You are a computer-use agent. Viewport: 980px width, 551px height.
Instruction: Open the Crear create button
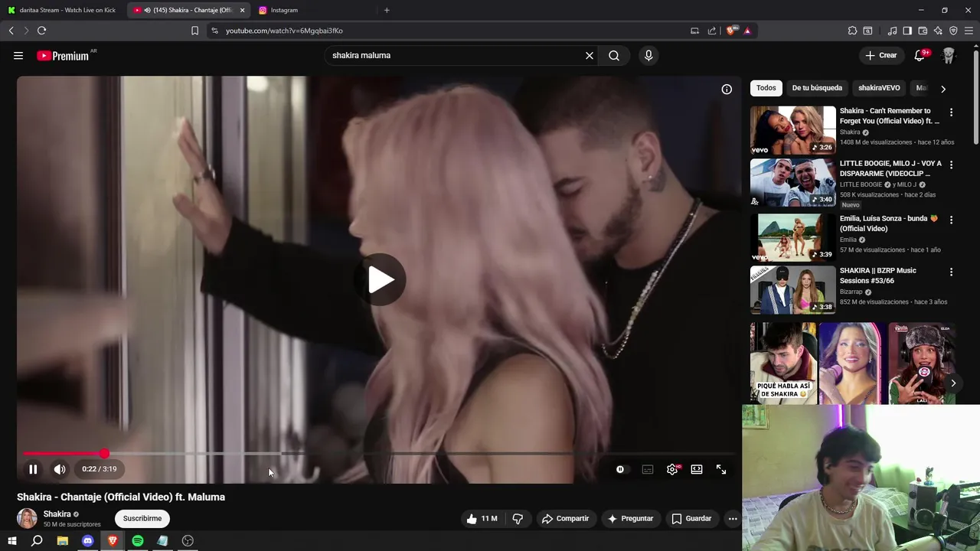(x=880, y=55)
